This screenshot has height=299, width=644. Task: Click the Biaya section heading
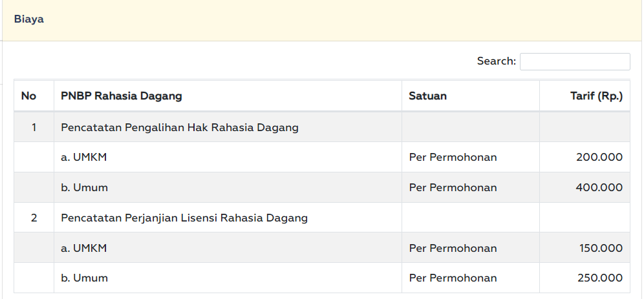(29, 19)
